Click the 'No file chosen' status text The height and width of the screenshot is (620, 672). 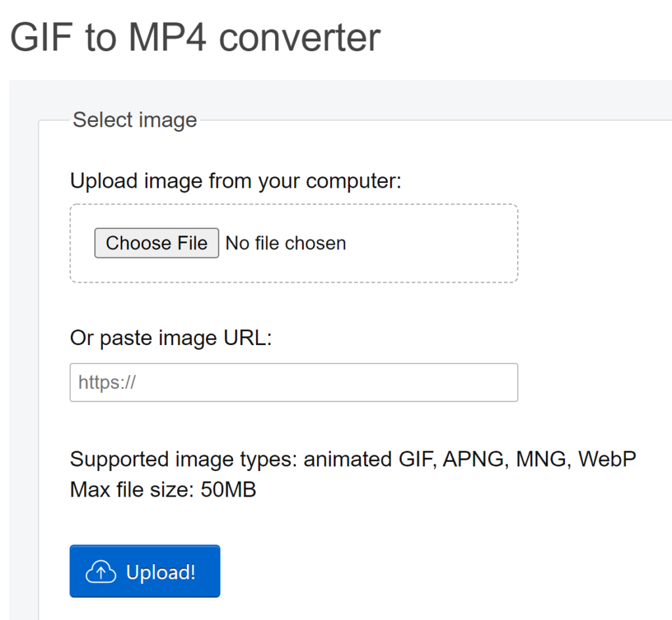(285, 243)
